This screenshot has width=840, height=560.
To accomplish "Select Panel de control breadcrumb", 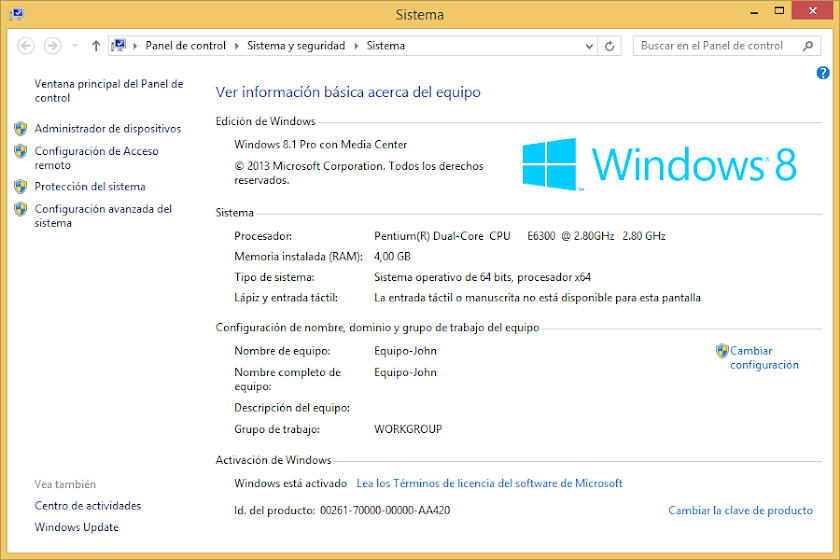I will coord(185,46).
